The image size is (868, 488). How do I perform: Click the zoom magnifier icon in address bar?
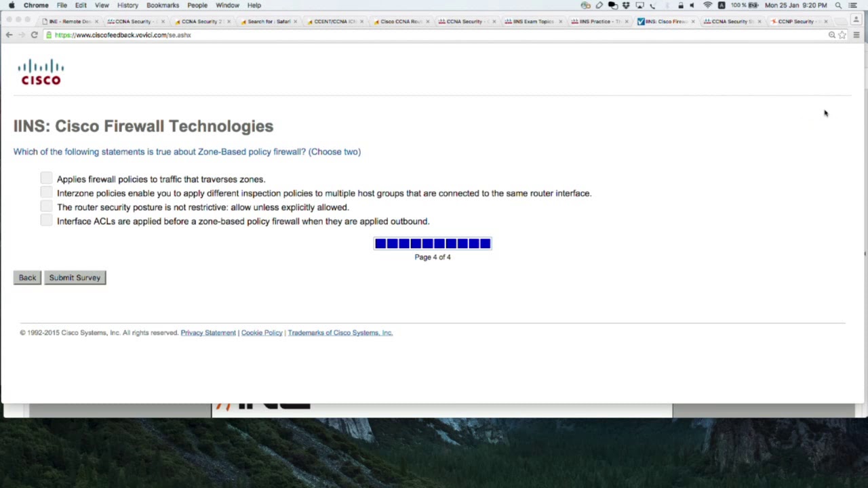coord(832,35)
